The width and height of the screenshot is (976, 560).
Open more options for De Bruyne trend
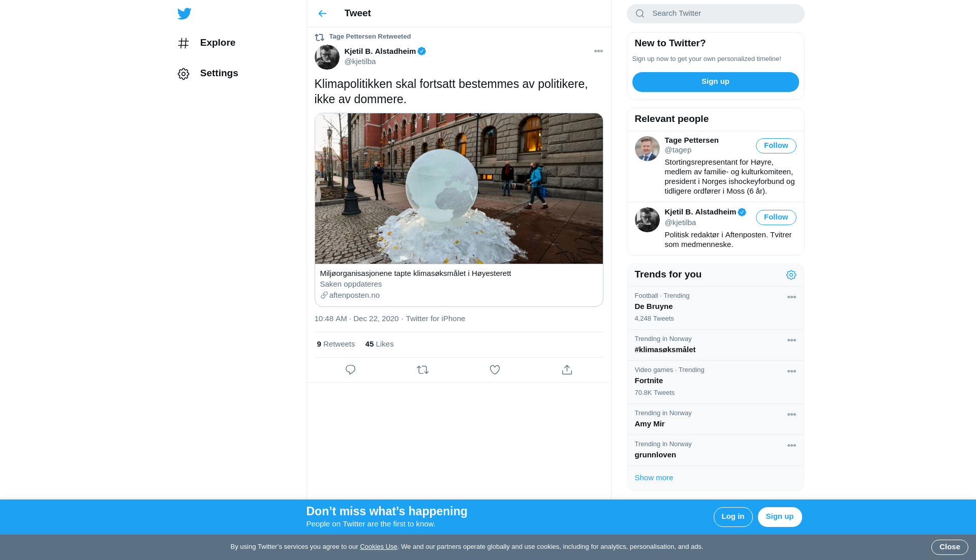tap(791, 297)
